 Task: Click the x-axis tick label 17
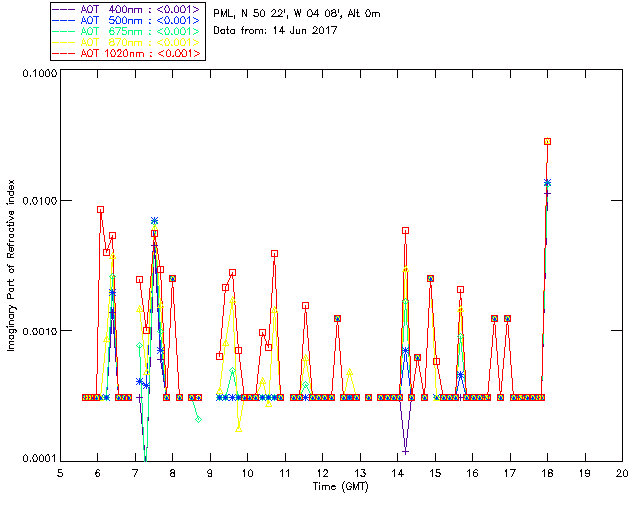[510, 473]
